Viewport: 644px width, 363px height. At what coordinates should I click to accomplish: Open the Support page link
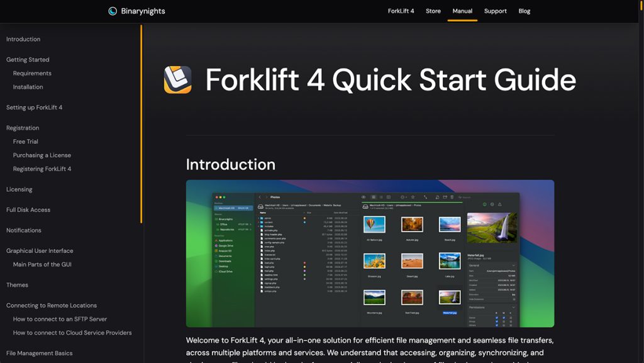coord(495,11)
